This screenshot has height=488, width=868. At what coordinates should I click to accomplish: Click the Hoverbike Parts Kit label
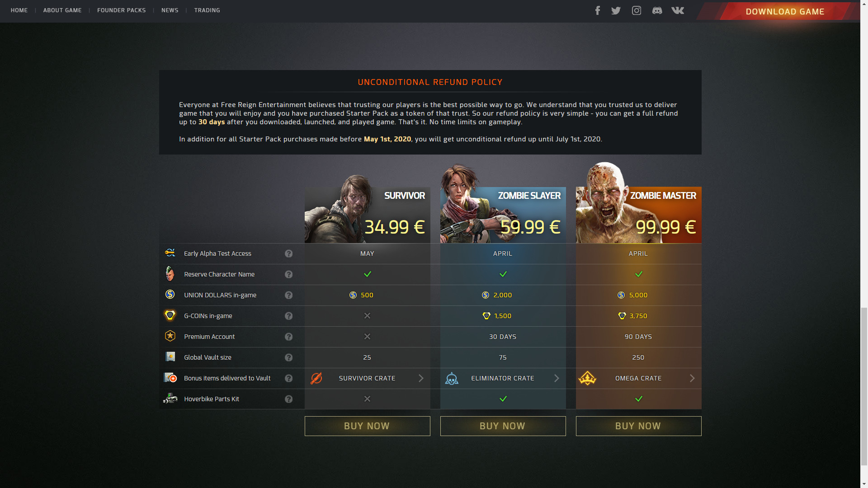pos(212,399)
